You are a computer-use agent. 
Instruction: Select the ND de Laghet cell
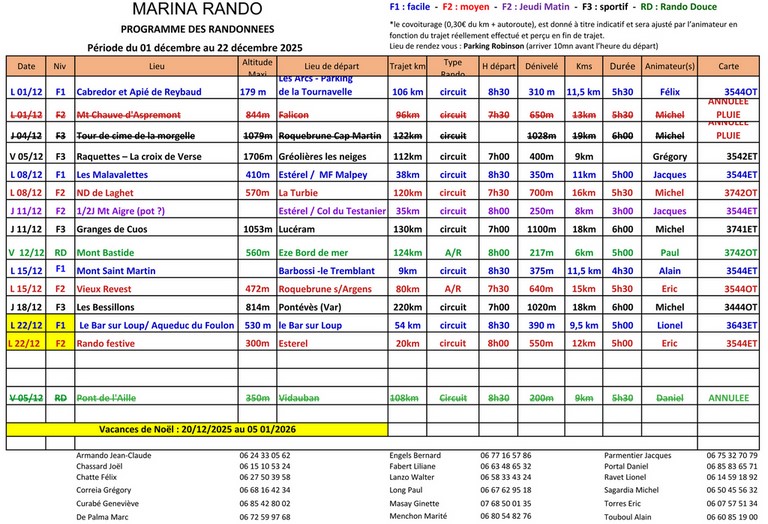click(103, 192)
